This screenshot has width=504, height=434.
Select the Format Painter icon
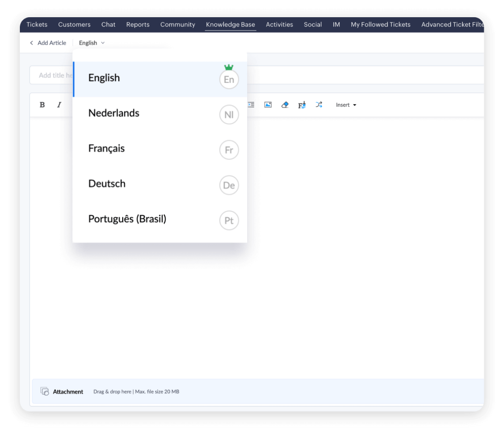pyautogui.click(x=302, y=105)
